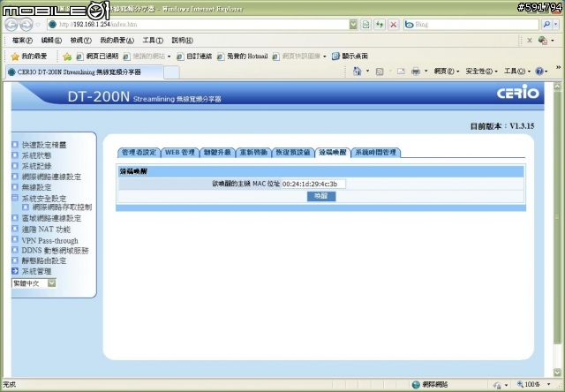The width and height of the screenshot is (565, 392).
Task: Open the Home page icon in command bar
Action: [357, 72]
